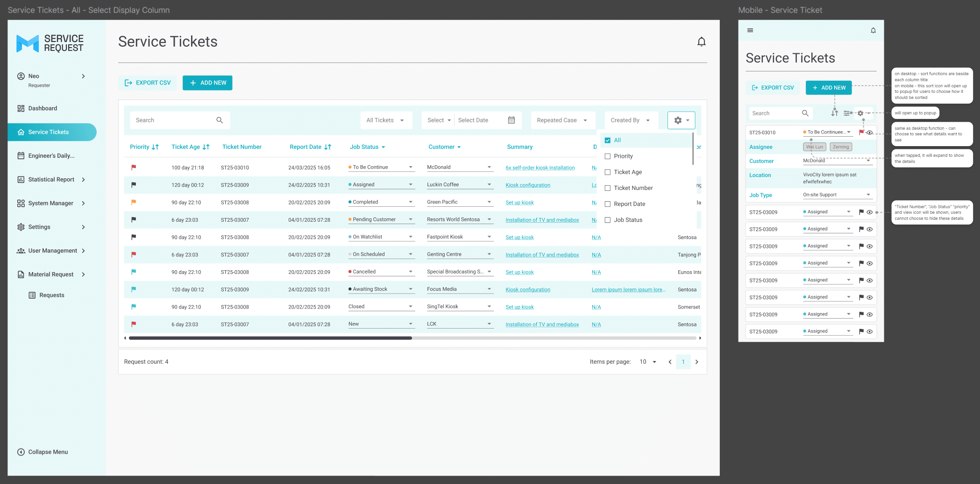The width and height of the screenshot is (980, 484).
Task: Click the Collapse Menu icon in sidebar
Action: tap(21, 452)
